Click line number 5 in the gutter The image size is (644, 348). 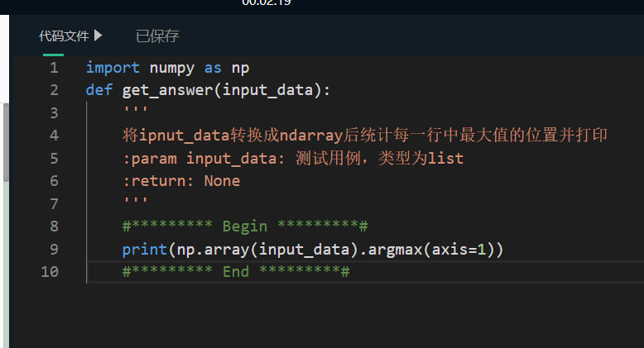[54, 159]
